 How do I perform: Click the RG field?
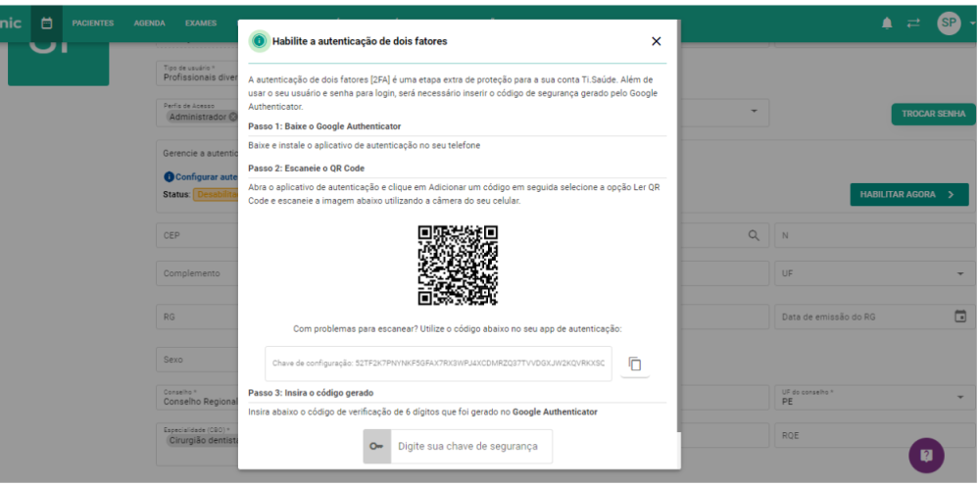point(197,317)
